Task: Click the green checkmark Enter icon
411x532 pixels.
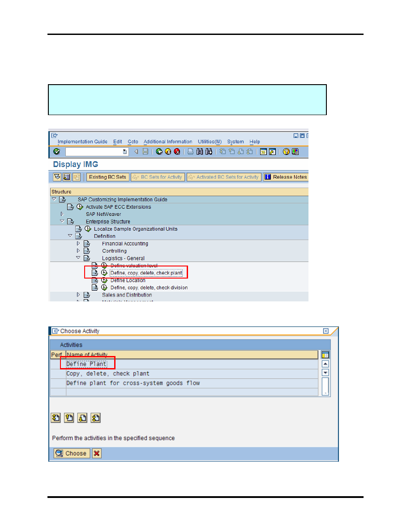Action: pyautogui.click(x=56, y=152)
